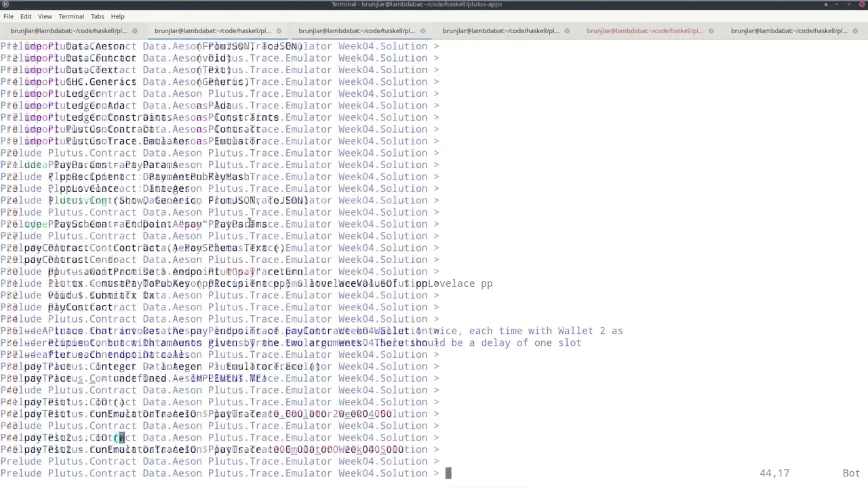Activate the fourth terminal tab
868x488 pixels.
click(x=500, y=30)
